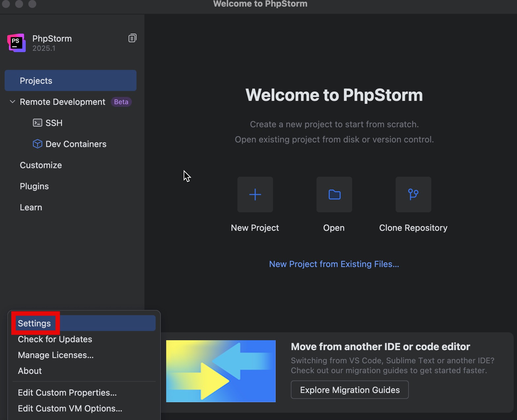
Task: Click the Clone Repository branch icon
Action: pos(413,195)
